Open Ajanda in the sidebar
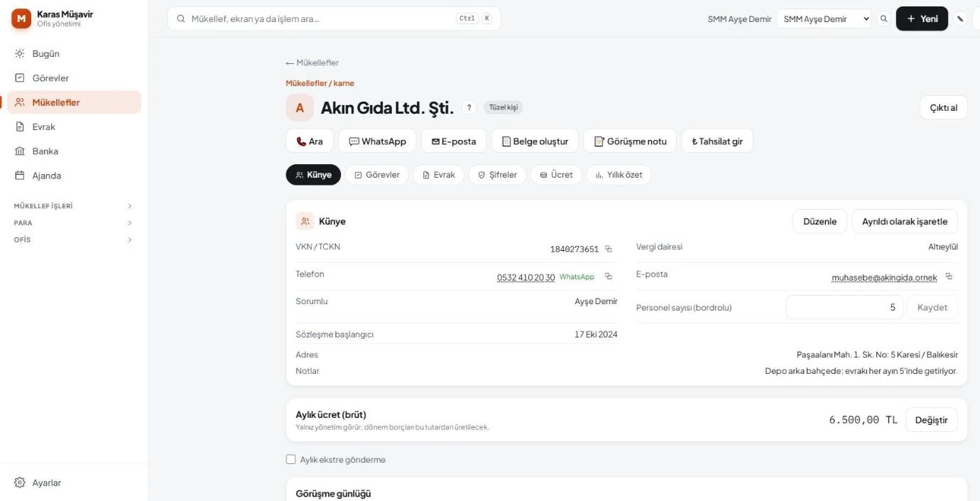 click(x=74, y=176)
